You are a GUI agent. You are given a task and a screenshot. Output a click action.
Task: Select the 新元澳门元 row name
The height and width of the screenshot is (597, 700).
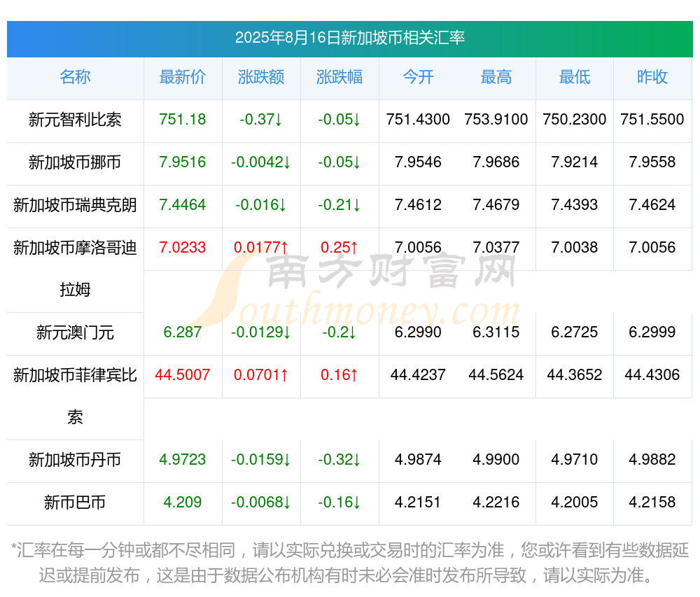point(75,332)
